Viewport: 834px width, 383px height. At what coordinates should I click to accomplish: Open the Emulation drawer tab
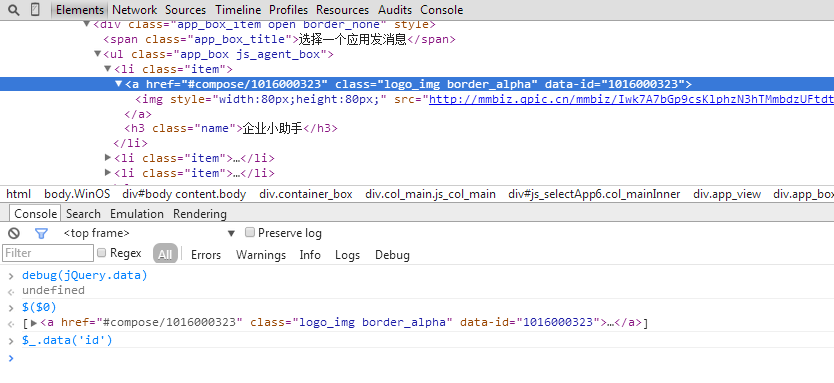[137, 214]
